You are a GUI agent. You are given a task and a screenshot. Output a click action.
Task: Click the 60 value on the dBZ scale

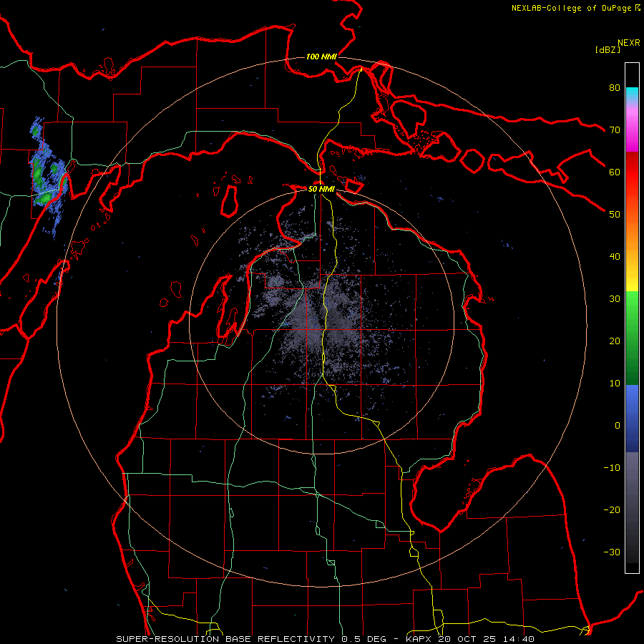coord(615,172)
